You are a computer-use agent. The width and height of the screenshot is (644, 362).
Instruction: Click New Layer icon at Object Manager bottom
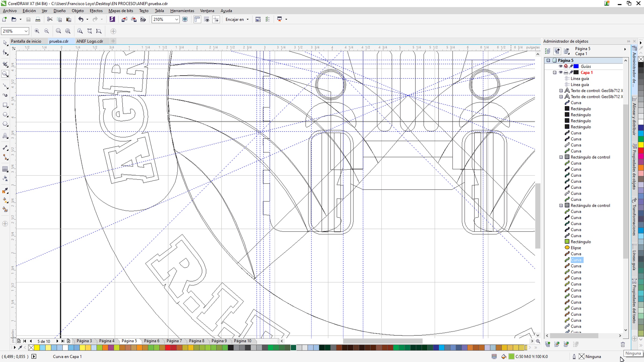click(548, 345)
